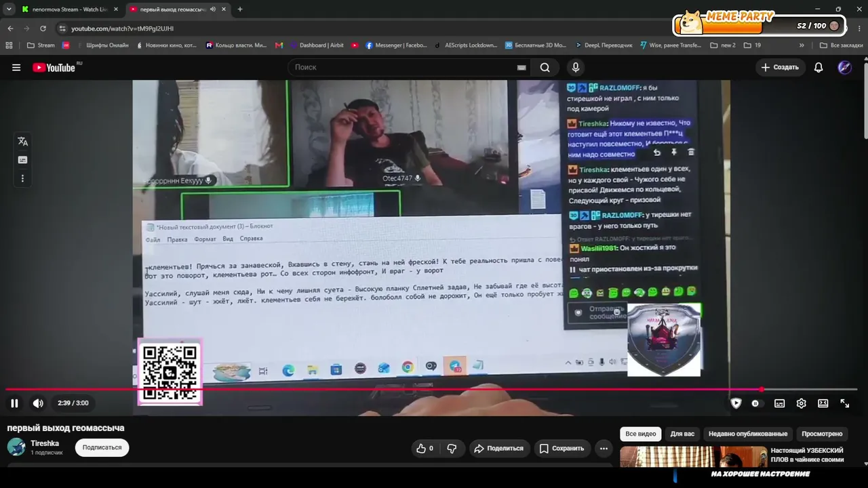This screenshot has width=868, height=488.
Task: Open the Messenger | Facebook bookmark
Action: [397, 45]
